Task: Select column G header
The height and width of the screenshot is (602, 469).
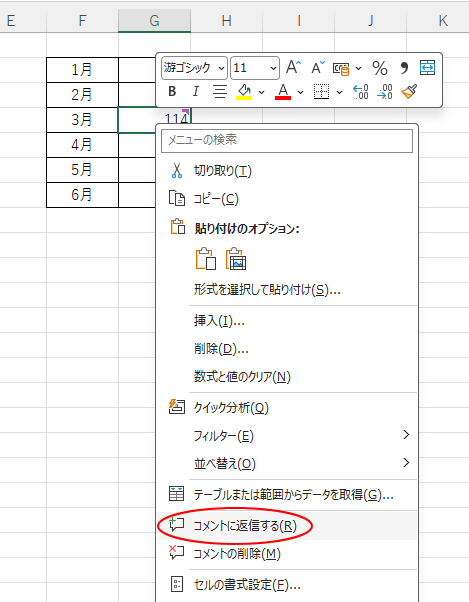Action: pyautogui.click(x=154, y=20)
